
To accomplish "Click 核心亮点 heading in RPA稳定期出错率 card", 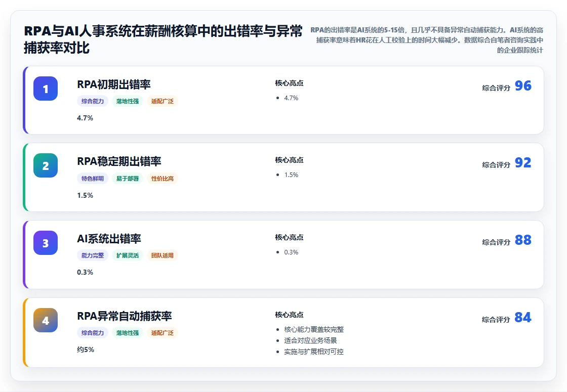I will [x=289, y=160].
